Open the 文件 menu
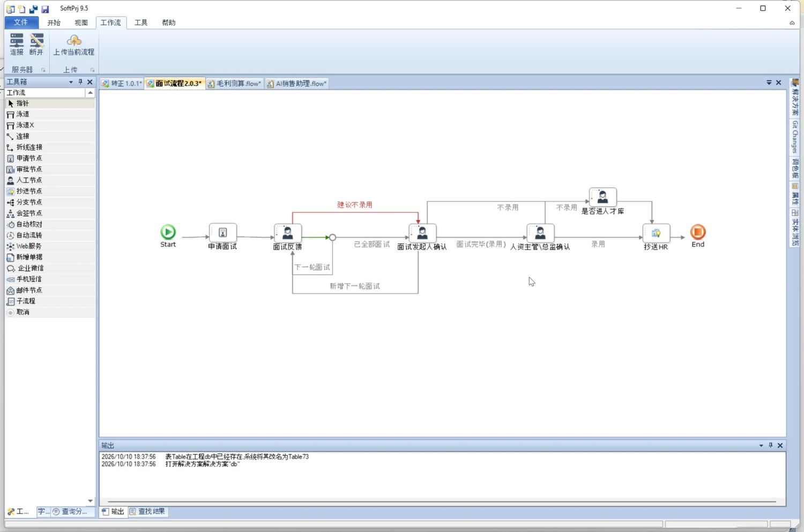Viewport: 804px width, 532px height. click(21, 22)
